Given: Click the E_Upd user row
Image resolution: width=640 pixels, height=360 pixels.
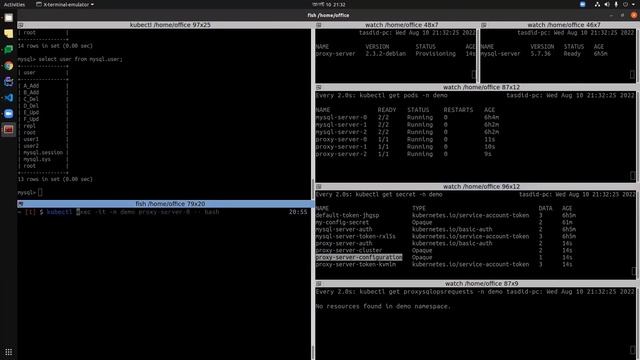Looking at the screenshot, I should coord(31,113).
